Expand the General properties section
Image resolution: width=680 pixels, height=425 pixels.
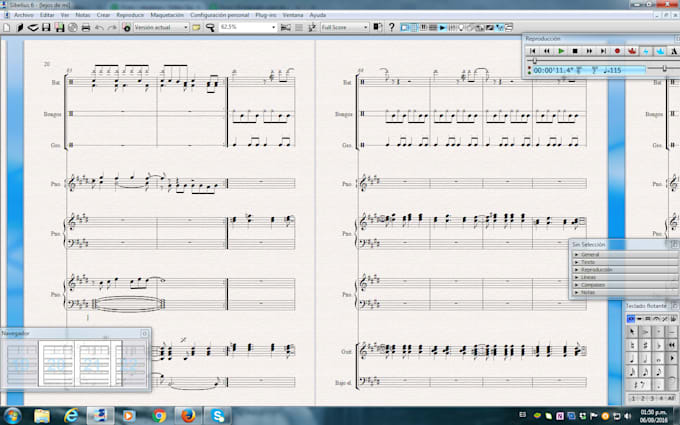pyautogui.click(x=624, y=255)
